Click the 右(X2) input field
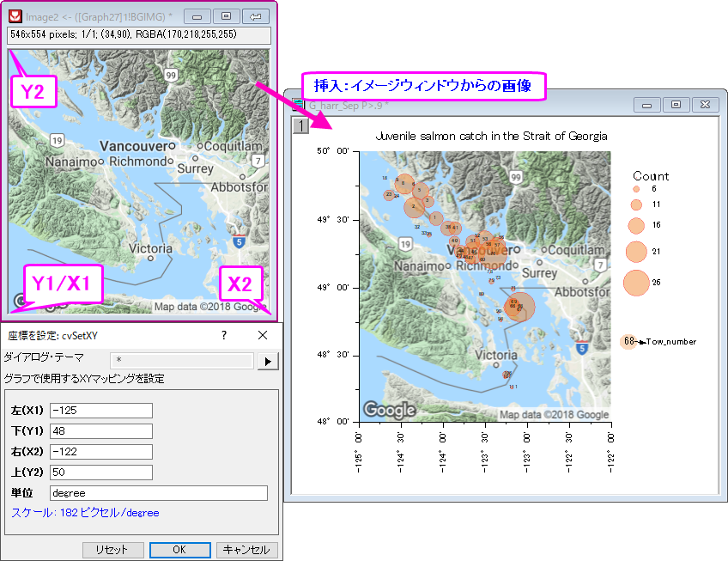The height and width of the screenshot is (561, 728). tap(101, 451)
